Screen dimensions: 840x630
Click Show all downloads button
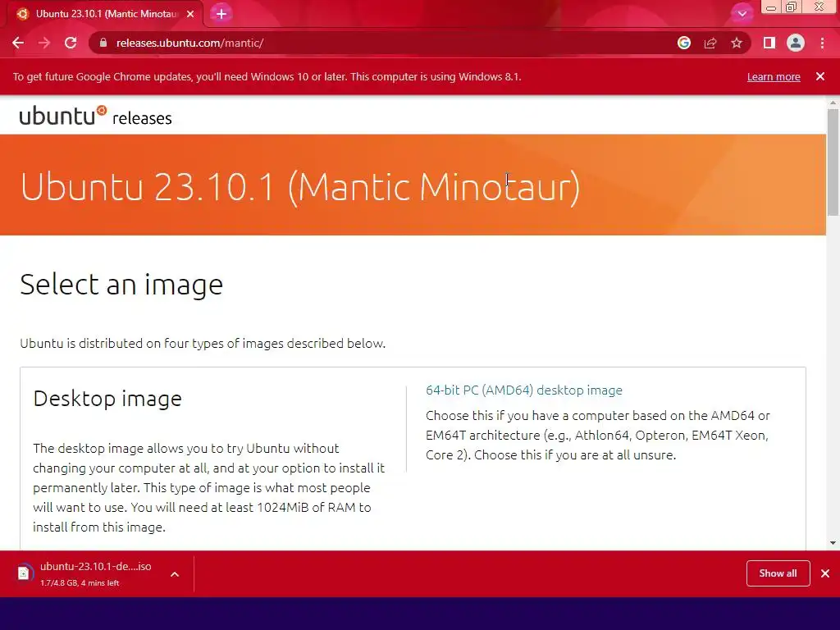pyautogui.click(x=778, y=573)
